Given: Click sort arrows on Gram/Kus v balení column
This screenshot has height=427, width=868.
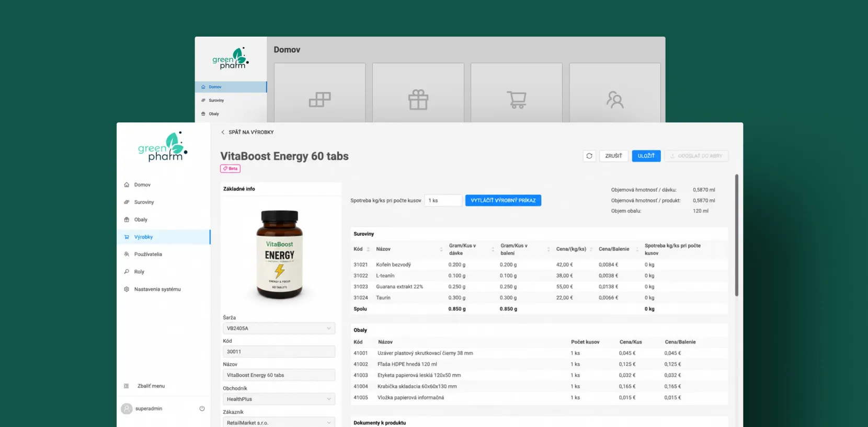Looking at the screenshot, I should click(549, 249).
